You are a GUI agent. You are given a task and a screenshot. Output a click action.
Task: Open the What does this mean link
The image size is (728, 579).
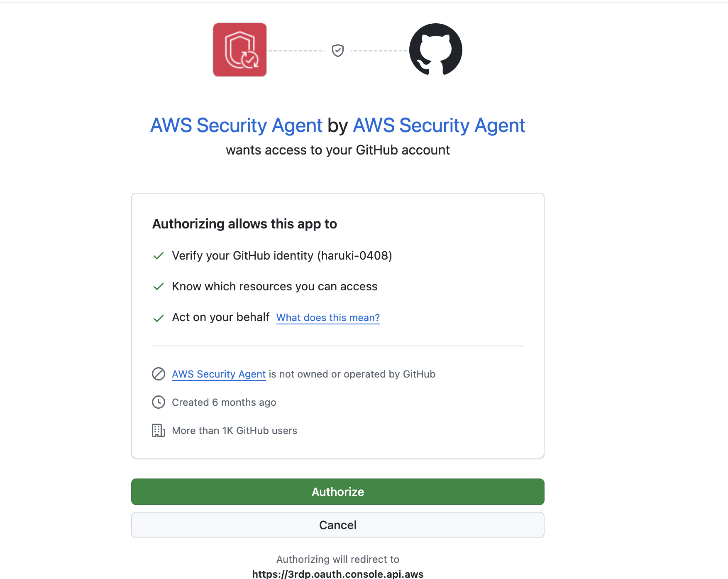click(327, 317)
